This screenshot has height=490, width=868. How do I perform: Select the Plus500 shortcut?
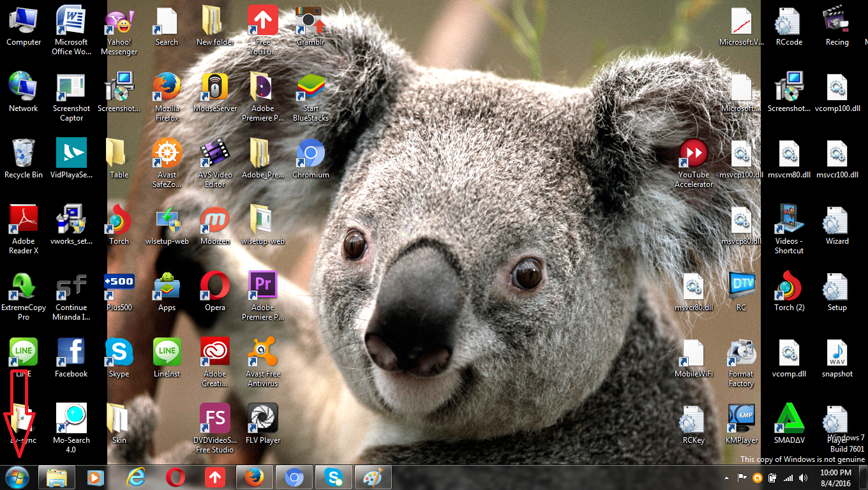119,292
